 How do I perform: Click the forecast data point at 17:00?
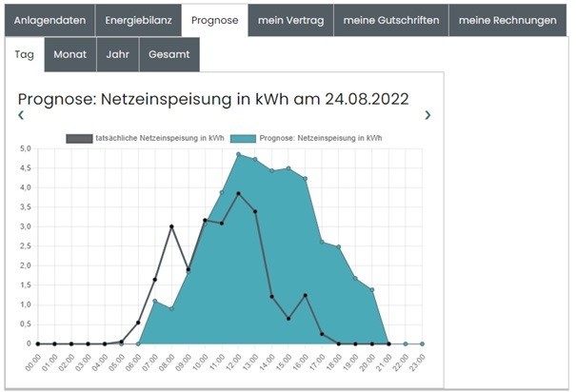point(322,241)
